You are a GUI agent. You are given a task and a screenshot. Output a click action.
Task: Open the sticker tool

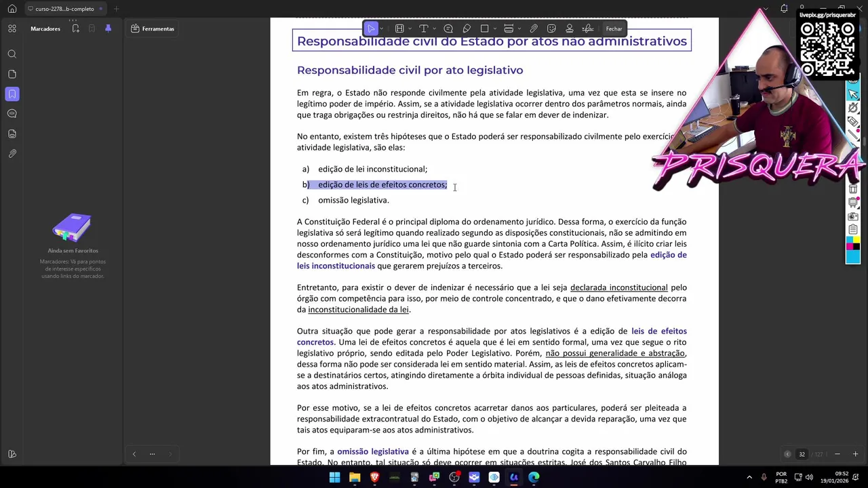[x=551, y=28]
